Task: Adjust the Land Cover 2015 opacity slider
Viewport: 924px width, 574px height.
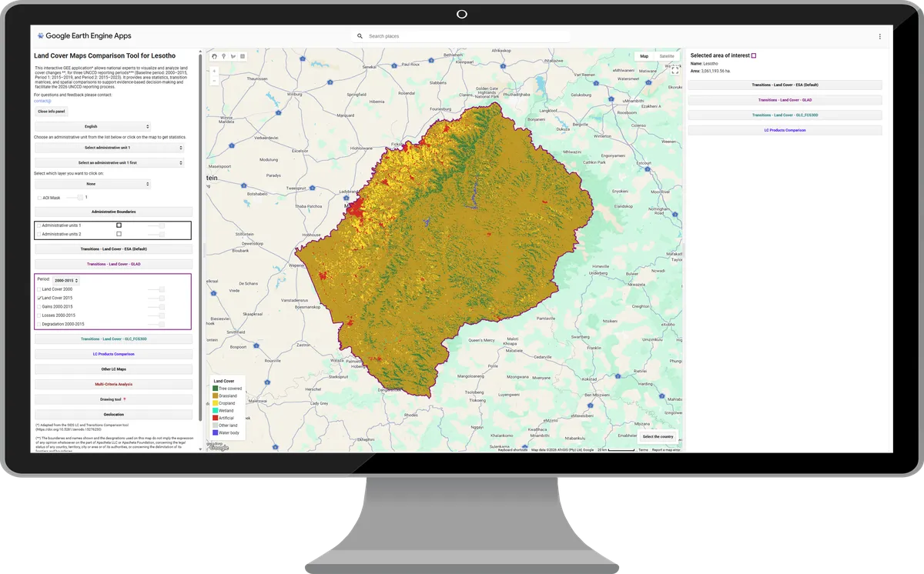Action: pyautogui.click(x=156, y=298)
